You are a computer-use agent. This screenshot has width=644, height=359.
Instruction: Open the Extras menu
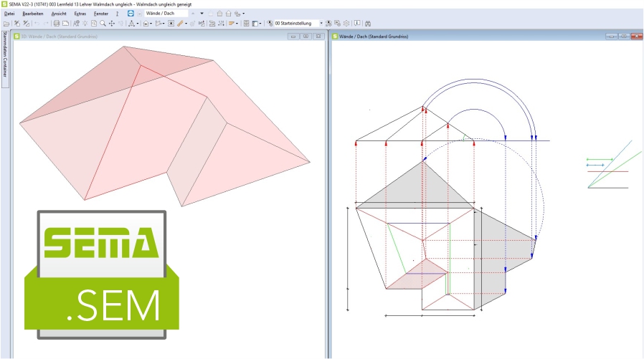(x=80, y=14)
